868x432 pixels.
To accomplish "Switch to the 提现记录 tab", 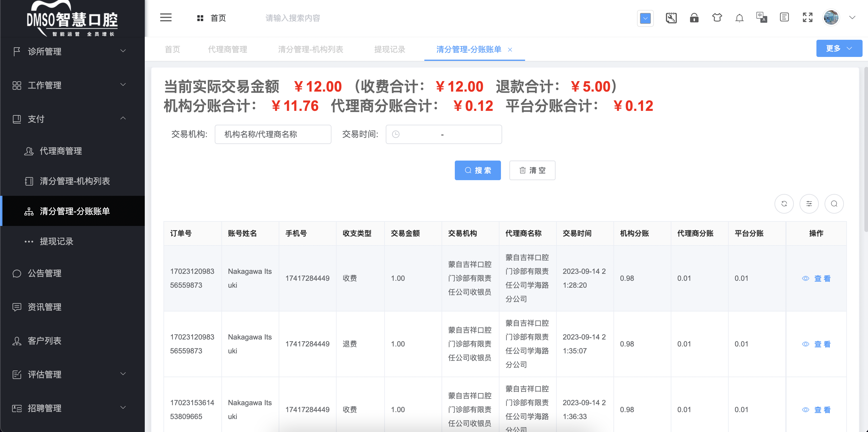I will pyautogui.click(x=390, y=49).
